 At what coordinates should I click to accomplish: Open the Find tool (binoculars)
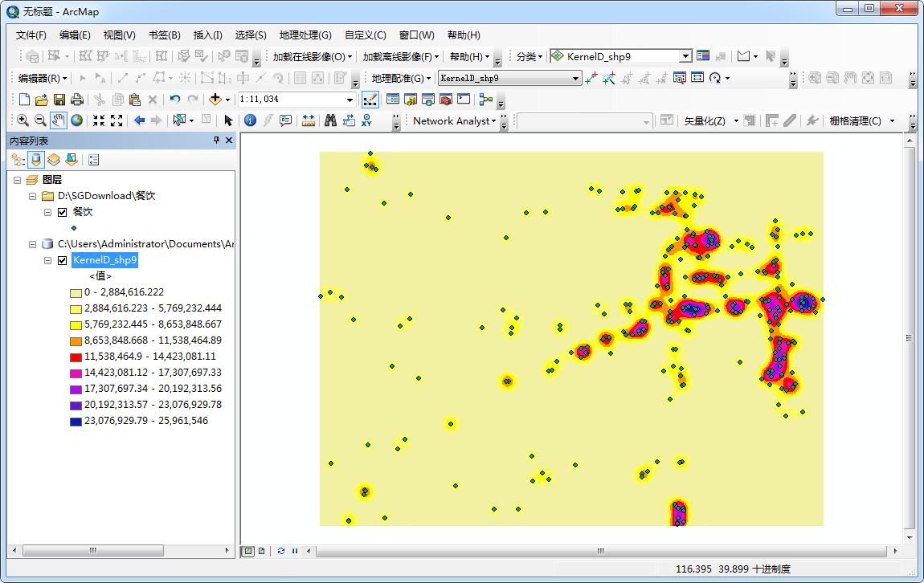(x=331, y=120)
